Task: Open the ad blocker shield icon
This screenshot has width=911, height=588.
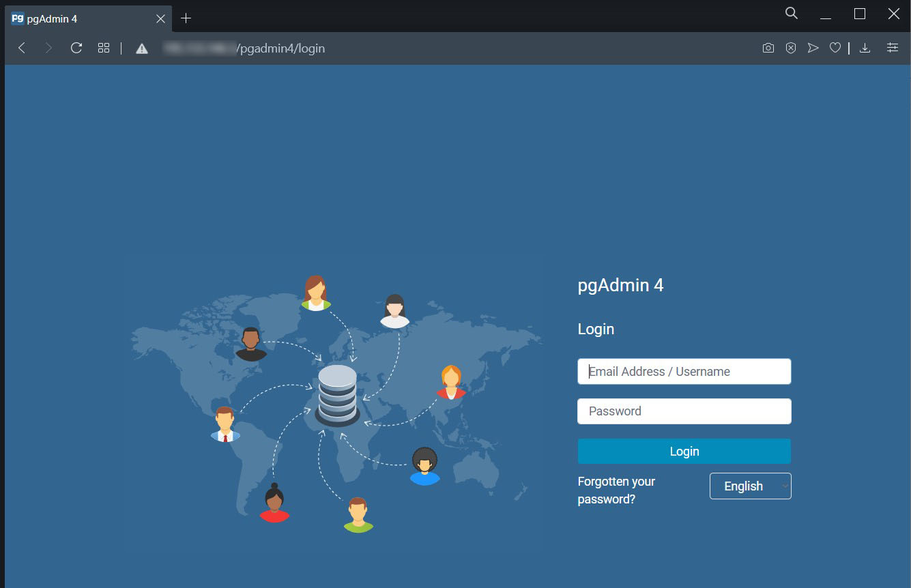Action: [x=791, y=48]
